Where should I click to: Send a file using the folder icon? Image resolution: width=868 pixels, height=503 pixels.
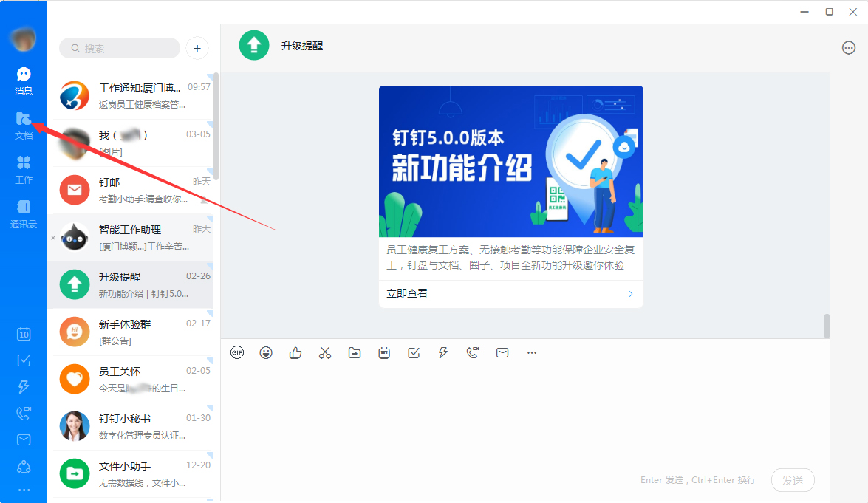[x=355, y=352]
